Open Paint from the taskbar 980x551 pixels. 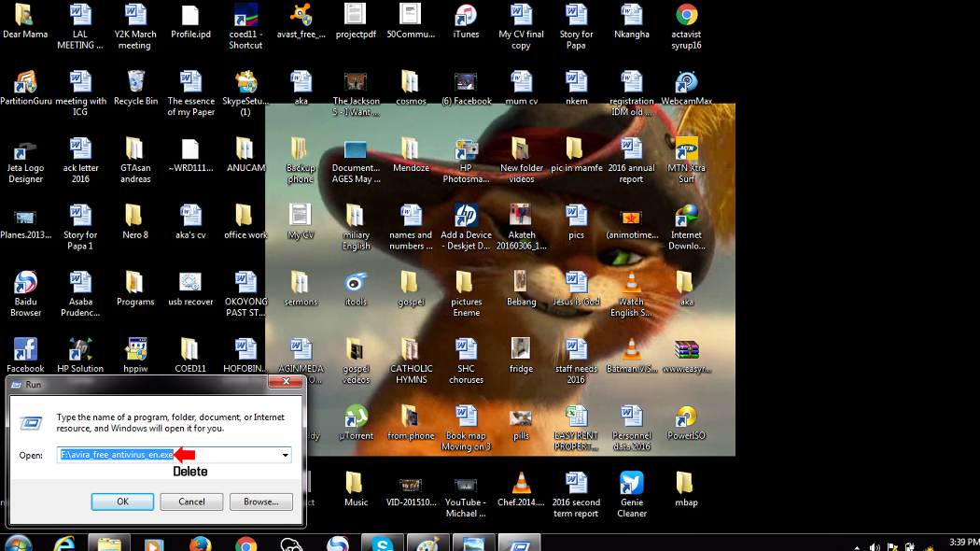click(428, 543)
